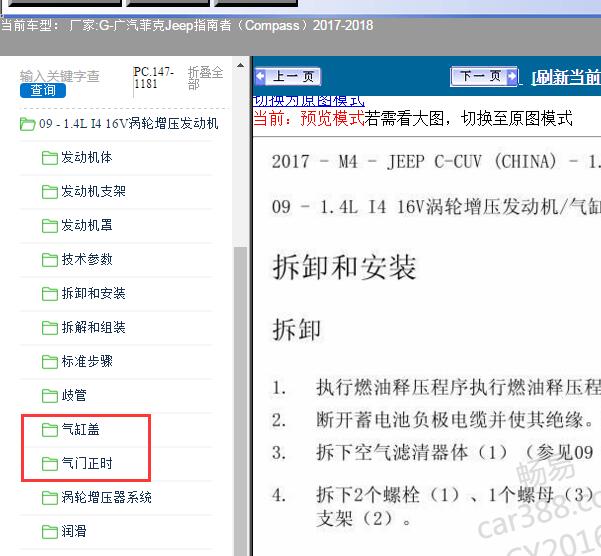Open the 发动机体 folder

pyautogui.click(x=87, y=157)
